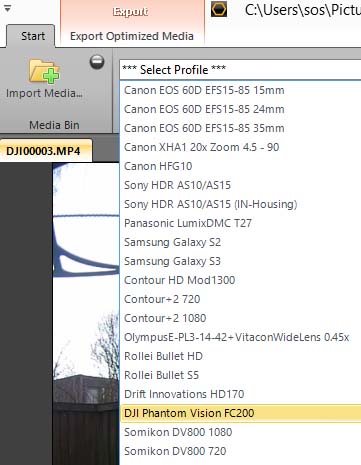Choose Canon EOS 60D EFS15-85 15mm profile
361x465 pixels.
coord(240,90)
